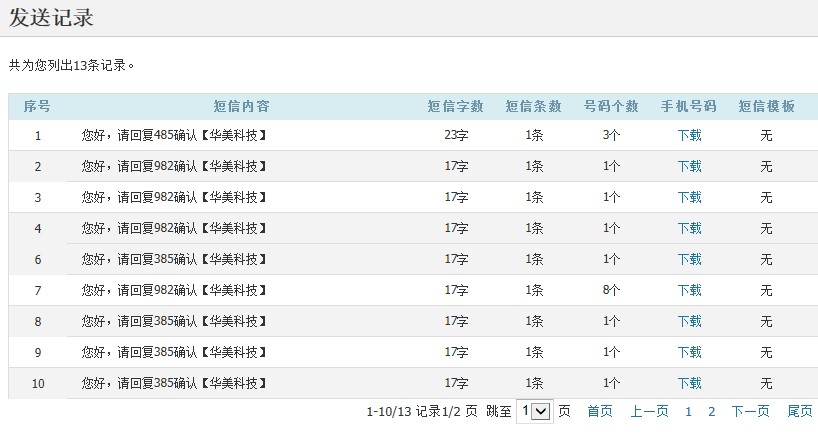818x438 pixels.
Task: Select the message text with code 485
Action: [x=177, y=136]
